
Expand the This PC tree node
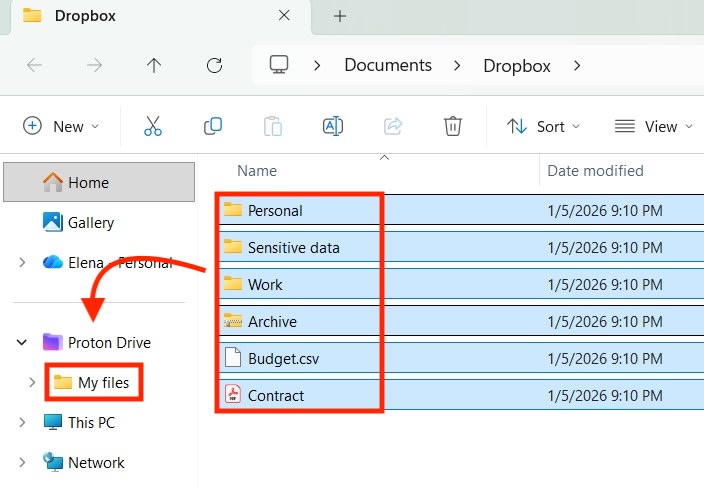point(22,422)
